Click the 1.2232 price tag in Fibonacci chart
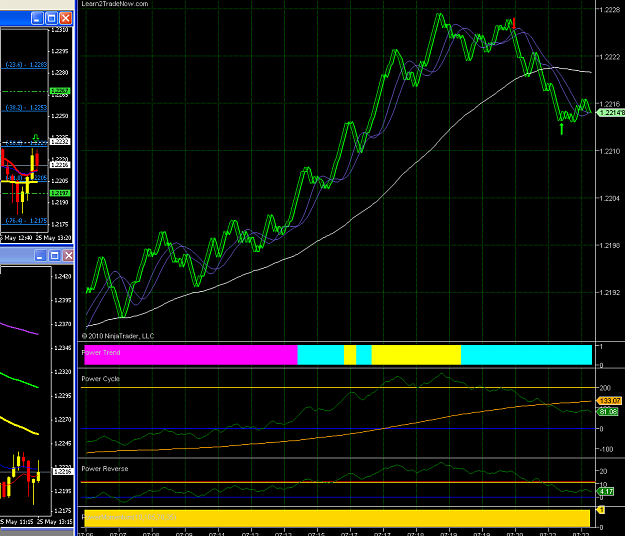625x536 pixels. tap(60, 142)
